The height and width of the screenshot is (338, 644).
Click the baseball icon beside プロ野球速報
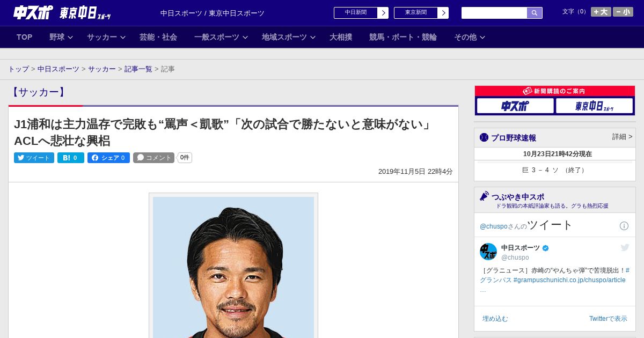(x=484, y=137)
